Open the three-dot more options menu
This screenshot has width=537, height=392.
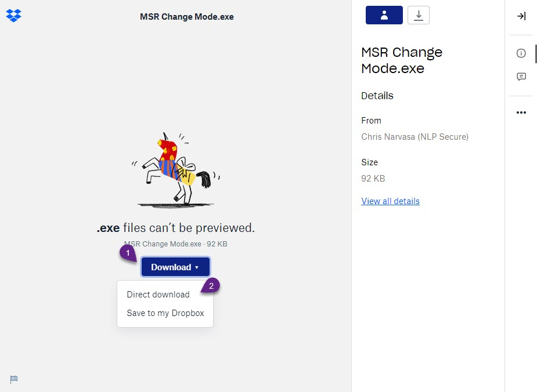tap(521, 112)
